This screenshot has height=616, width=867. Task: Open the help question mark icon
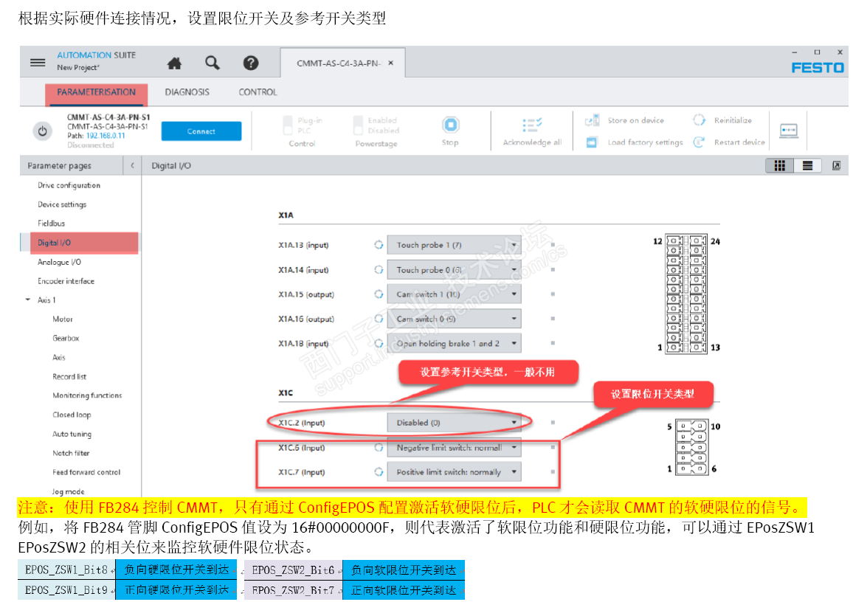point(250,63)
